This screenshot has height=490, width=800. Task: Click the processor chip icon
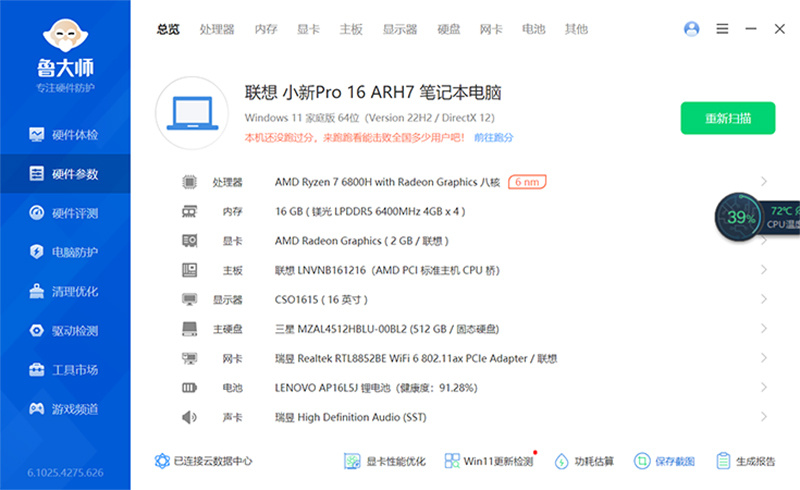pyautogui.click(x=189, y=182)
